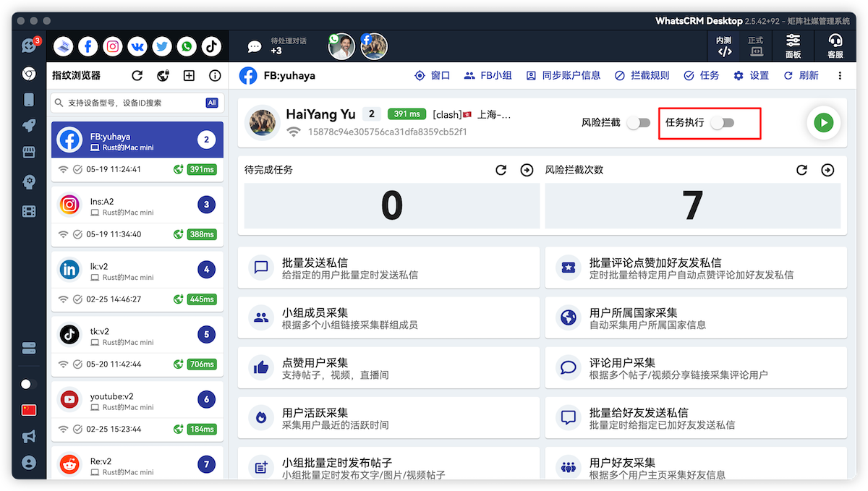
Task: Enable the 任务执行 toggle
Action: [722, 123]
